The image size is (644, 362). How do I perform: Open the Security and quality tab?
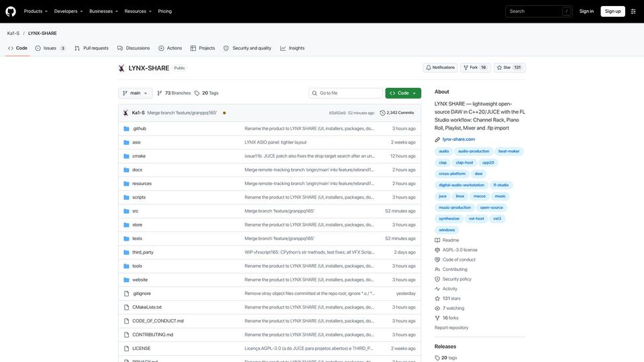[x=248, y=48]
